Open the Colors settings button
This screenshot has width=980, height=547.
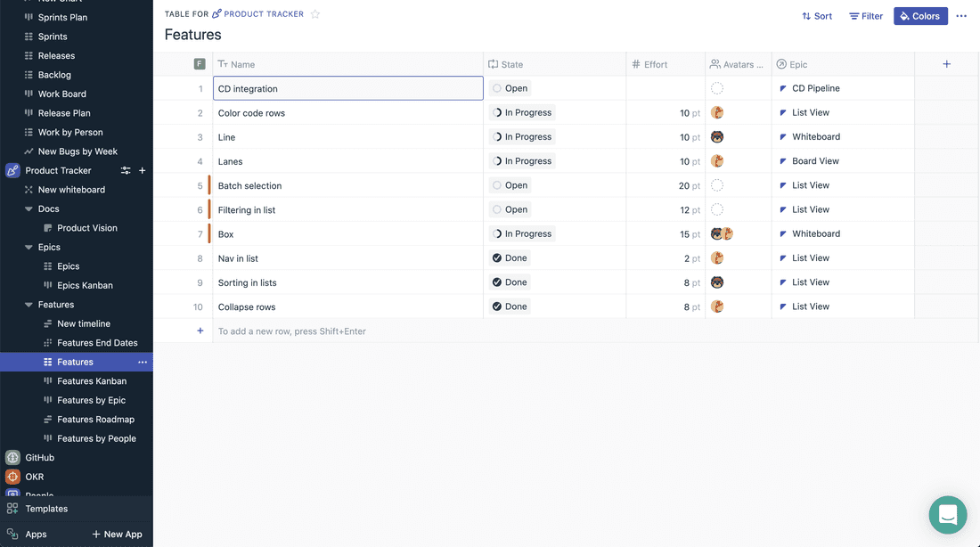point(920,16)
